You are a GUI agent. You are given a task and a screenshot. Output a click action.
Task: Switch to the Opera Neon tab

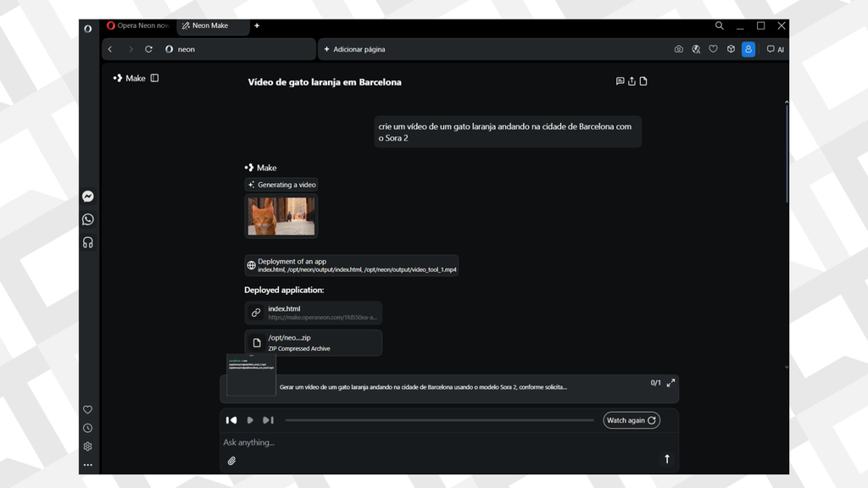[x=138, y=26]
